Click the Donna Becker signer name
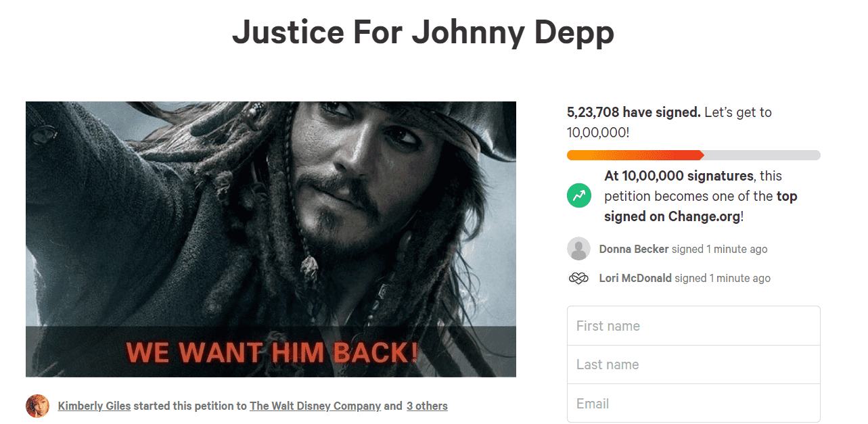The image size is (868, 424). coord(633,250)
